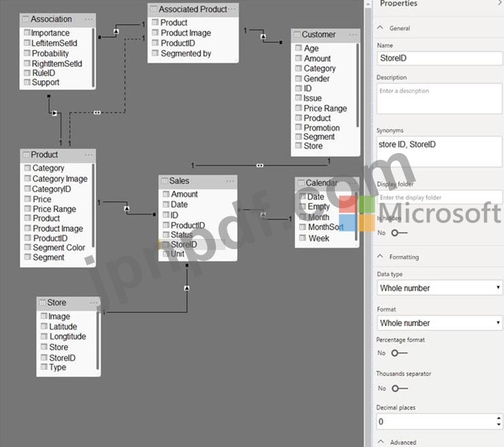Click the Store table header icon
504x447 pixels.
42,303
